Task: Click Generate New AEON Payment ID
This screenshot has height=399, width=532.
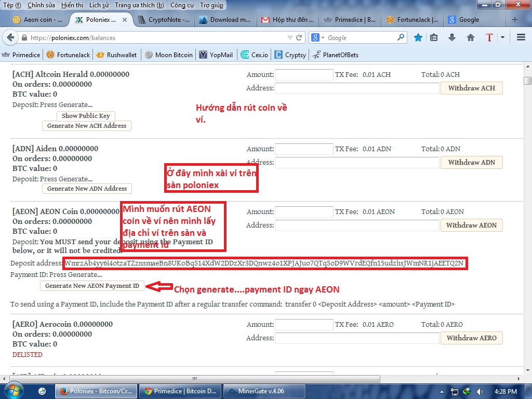Action: (x=92, y=286)
